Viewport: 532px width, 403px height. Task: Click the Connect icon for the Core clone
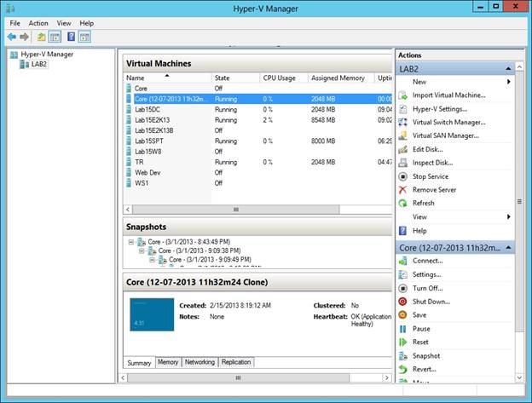402,261
